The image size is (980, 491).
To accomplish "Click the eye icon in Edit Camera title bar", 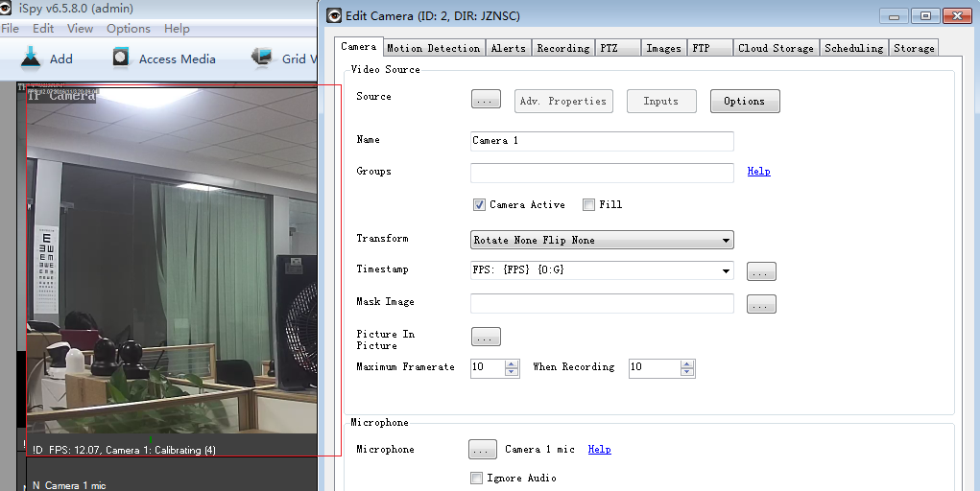I will [334, 15].
